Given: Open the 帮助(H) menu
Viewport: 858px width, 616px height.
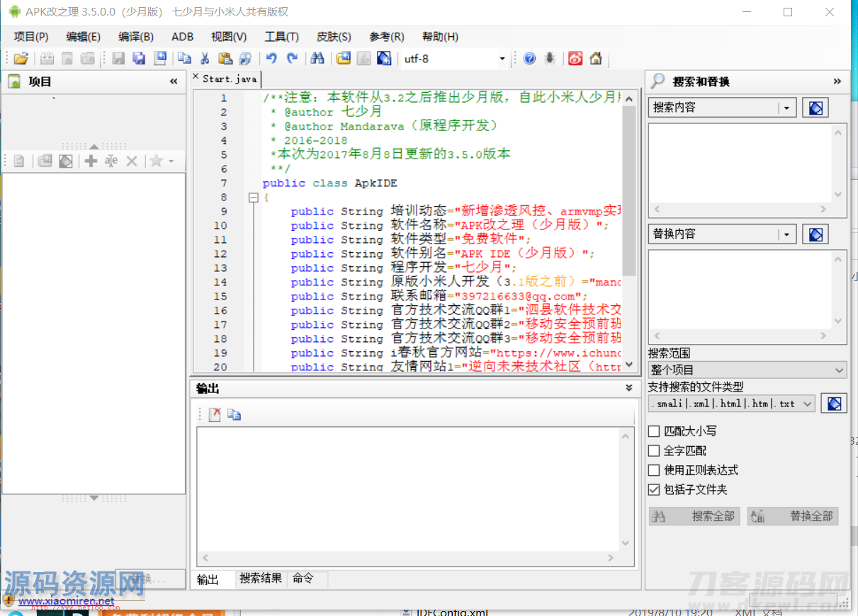Looking at the screenshot, I should click(x=440, y=37).
